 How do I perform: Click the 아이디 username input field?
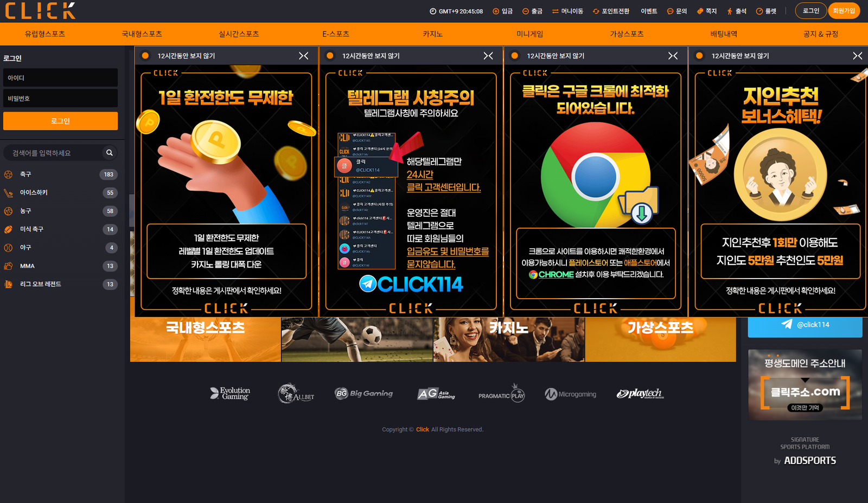[60, 78]
